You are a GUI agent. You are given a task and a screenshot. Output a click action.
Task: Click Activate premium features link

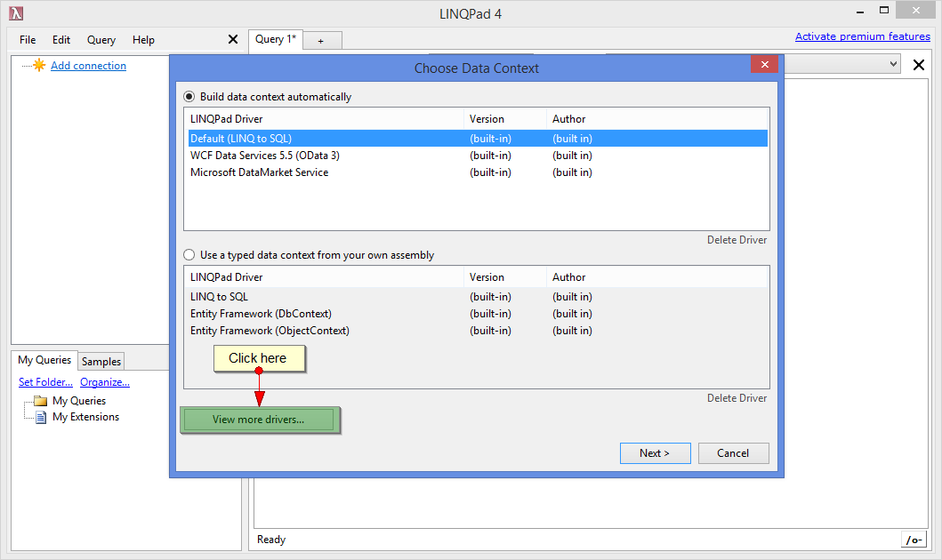tap(863, 36)
